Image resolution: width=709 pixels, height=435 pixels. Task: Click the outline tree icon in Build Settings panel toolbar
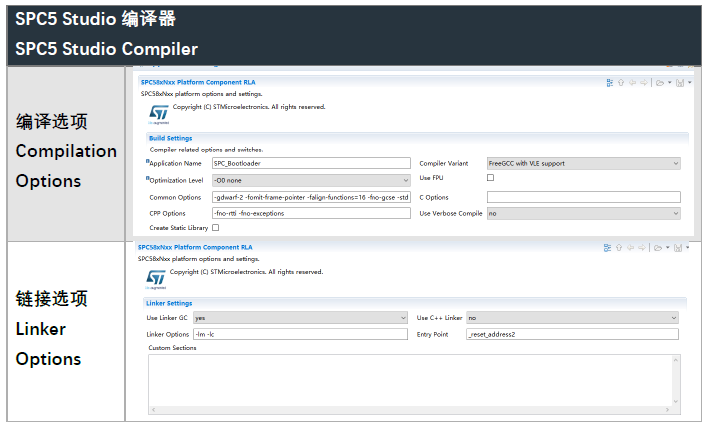click(610, 83)
